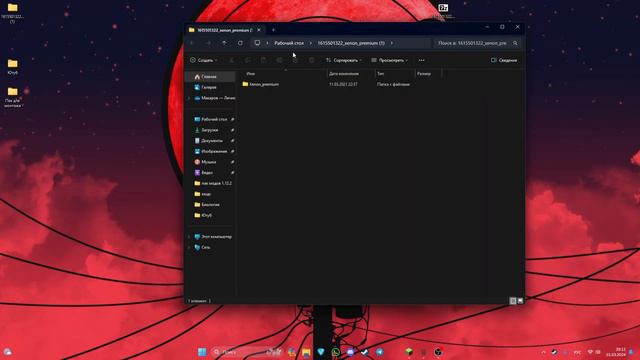Image resolution: width=640 pixels, height=360 pixels.
Task: Expand the OneDrive sidebar node arrow
Action: pyautogui.click(x=189, y=98)
